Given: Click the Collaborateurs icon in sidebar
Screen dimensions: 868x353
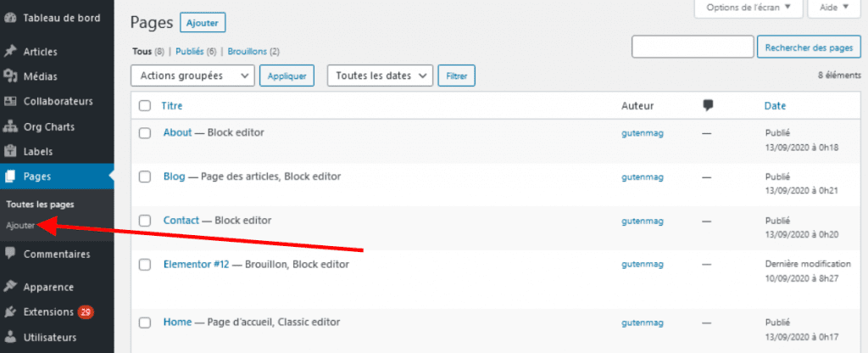Looking at the screenshot, I should point(10,102).
